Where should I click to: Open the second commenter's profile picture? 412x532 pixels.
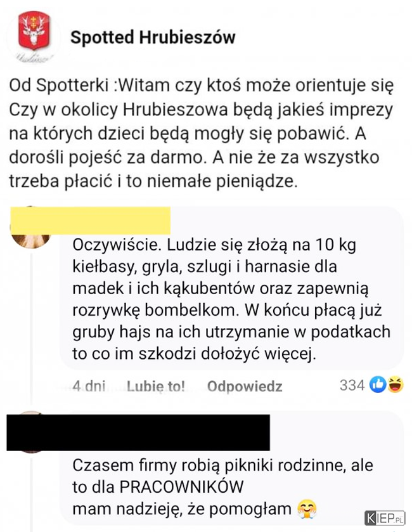click(31, 432)
